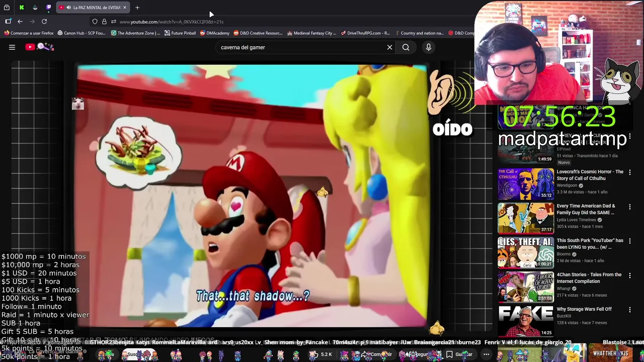The width and height of the screenshot is (644, 362).
Task: Go back to the previous page
Action: coord(20,22)
